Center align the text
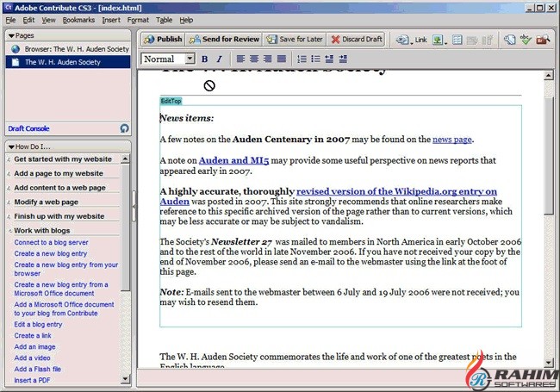Image resolution: width=560 pixels, height=392 pixels. coord(254,59)
